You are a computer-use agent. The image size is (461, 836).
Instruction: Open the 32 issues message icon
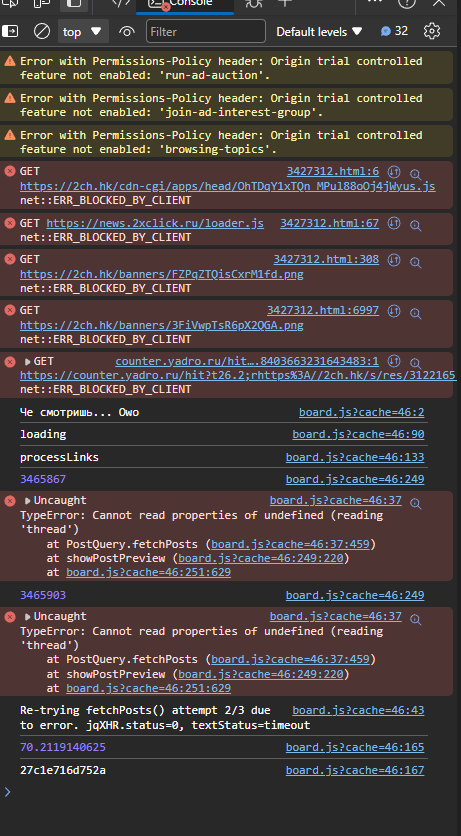(x=394, y=31)
